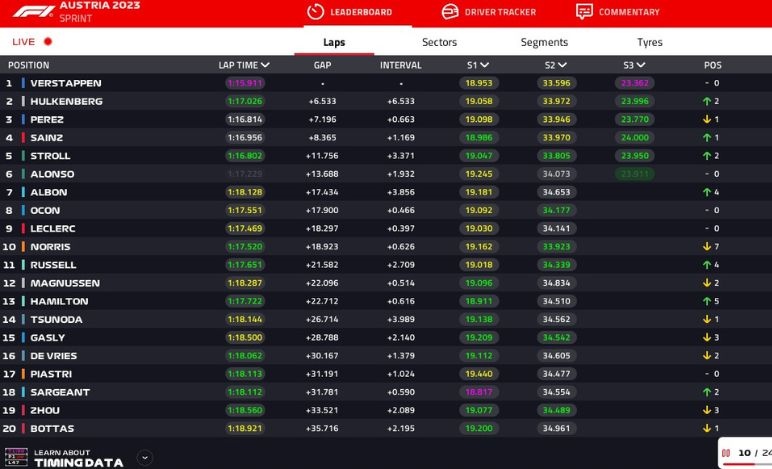Click the Timing Data thumbnail icon
This screenshot has width=772, height=469.
(14, 458)
